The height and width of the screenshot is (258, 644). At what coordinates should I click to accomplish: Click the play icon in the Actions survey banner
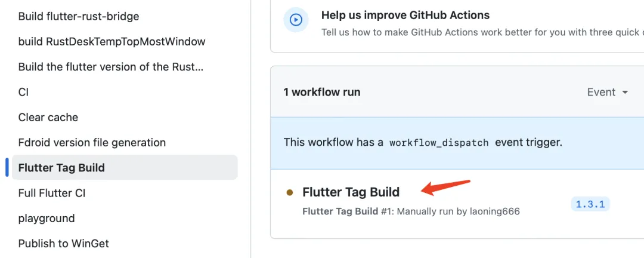point(296,20)
